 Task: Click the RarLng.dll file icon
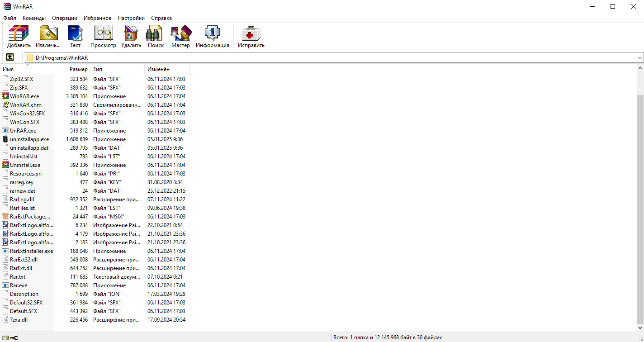(5, 199)
